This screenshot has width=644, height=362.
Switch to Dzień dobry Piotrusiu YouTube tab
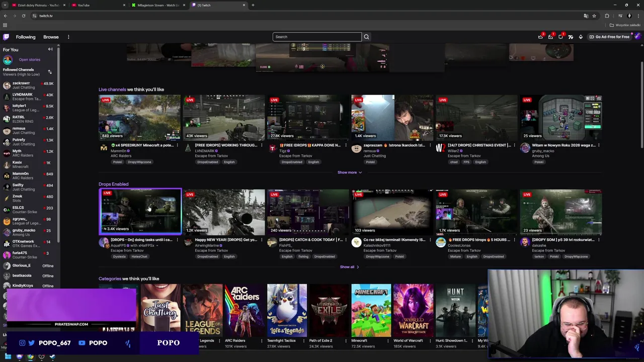click(38, 5)
